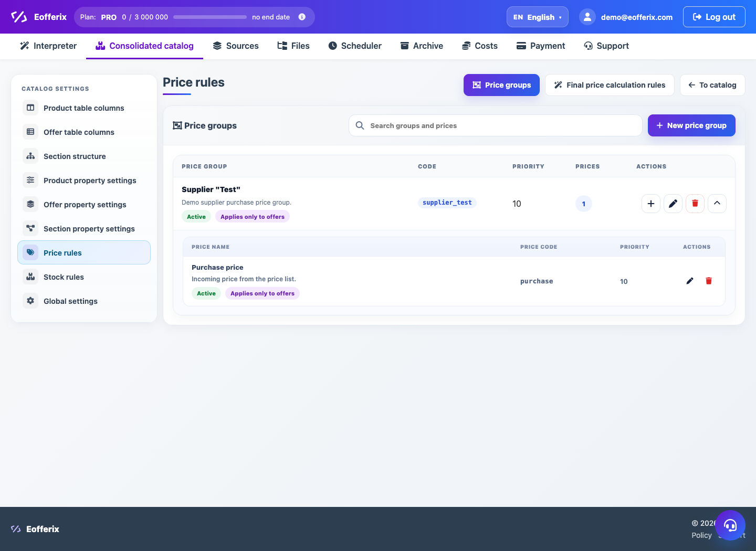Screen dimensions: 756x551
Task: Click the prices count badge 1
Action: tap(584, 204)
